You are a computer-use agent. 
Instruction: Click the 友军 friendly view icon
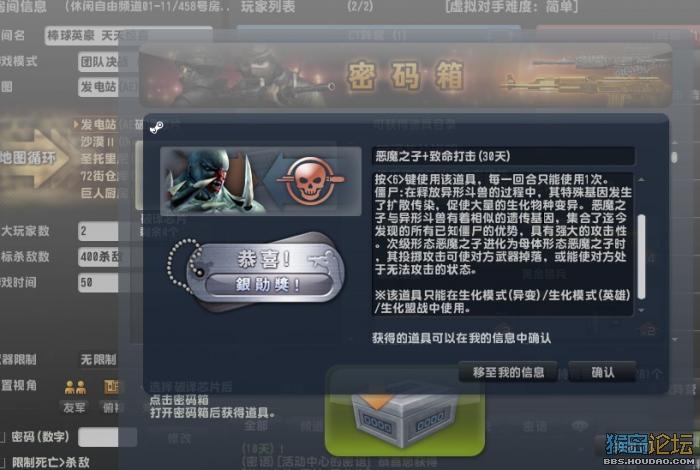(75, 387)
